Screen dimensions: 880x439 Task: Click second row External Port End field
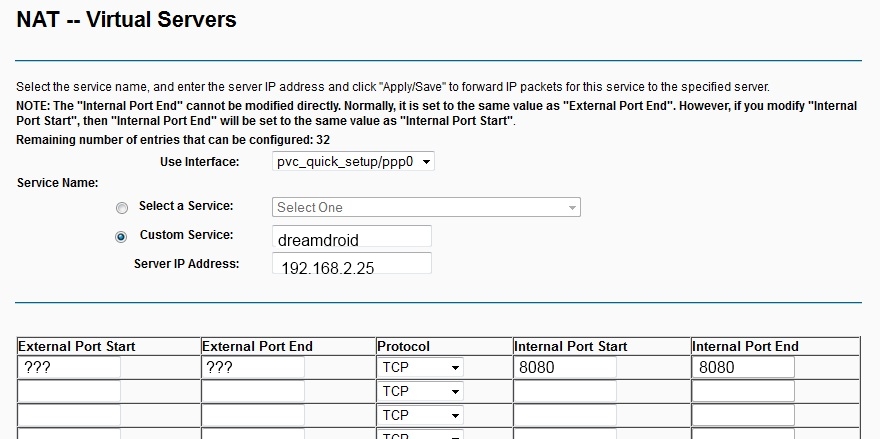pos(253,391)
